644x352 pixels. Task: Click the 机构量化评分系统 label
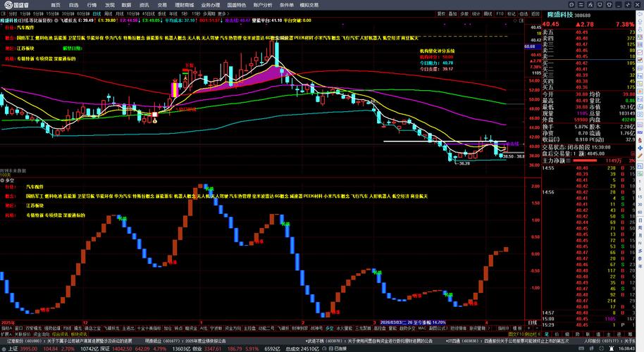point(437,51)
